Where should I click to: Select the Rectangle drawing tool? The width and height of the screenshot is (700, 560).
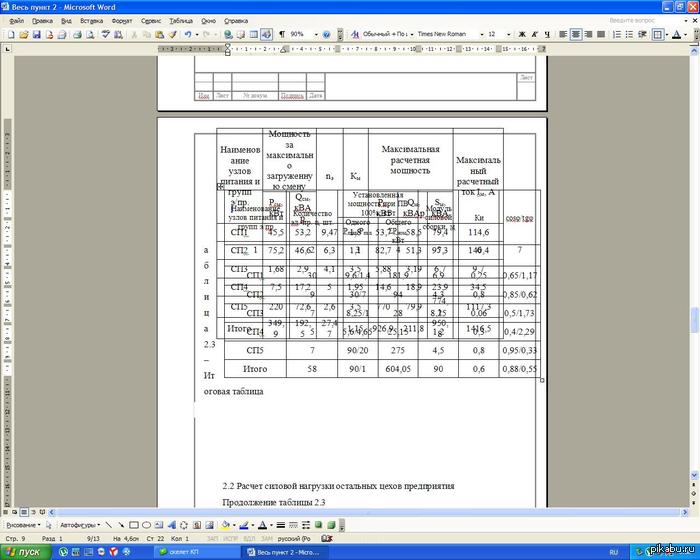click(133, 524)
